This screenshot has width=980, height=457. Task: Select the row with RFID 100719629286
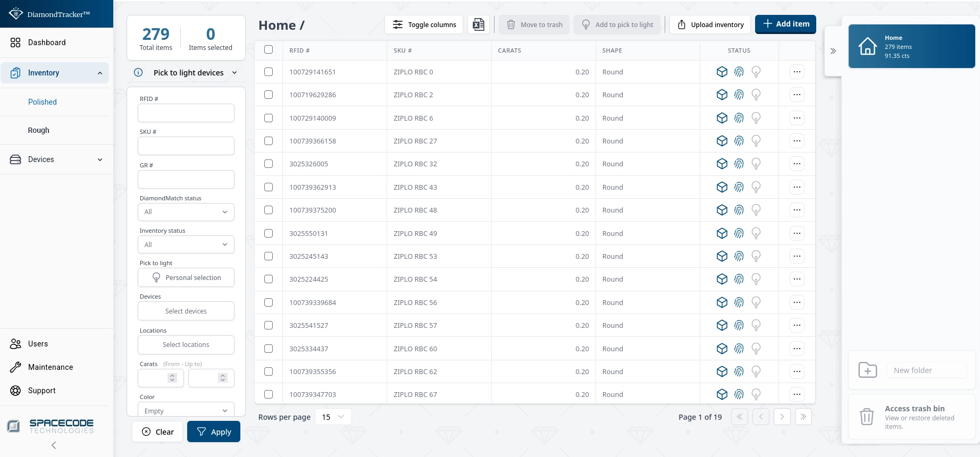pyautogui.click(x=269, y=95)
